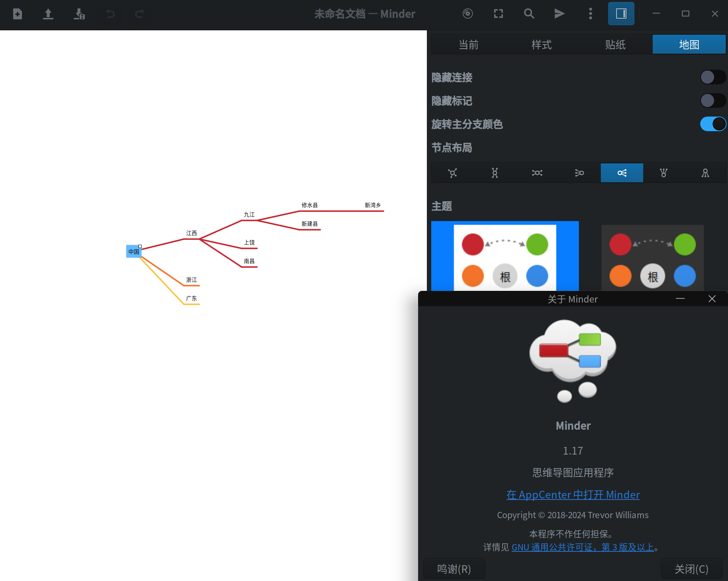Click the 浙江 node

tap(192, 280)
